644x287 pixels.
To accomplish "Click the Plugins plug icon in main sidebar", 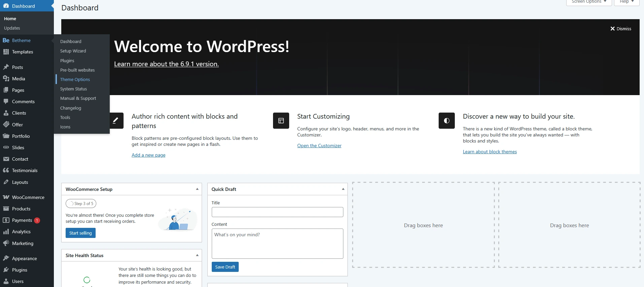I will (x=6, y=270).
